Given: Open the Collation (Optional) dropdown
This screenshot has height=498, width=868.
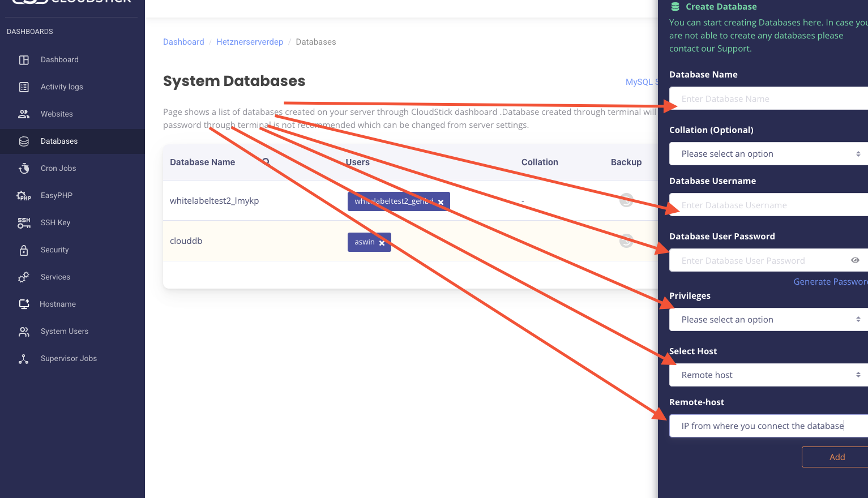Looking at the screenshot, I should [768, 153].
